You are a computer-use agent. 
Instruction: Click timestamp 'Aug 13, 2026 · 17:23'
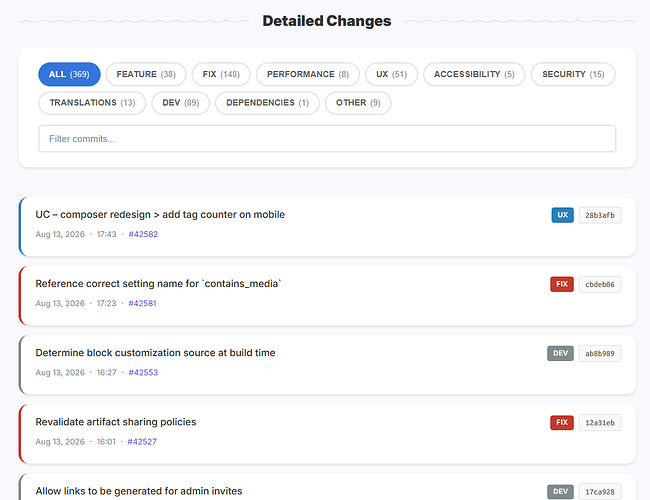(76, 303)
